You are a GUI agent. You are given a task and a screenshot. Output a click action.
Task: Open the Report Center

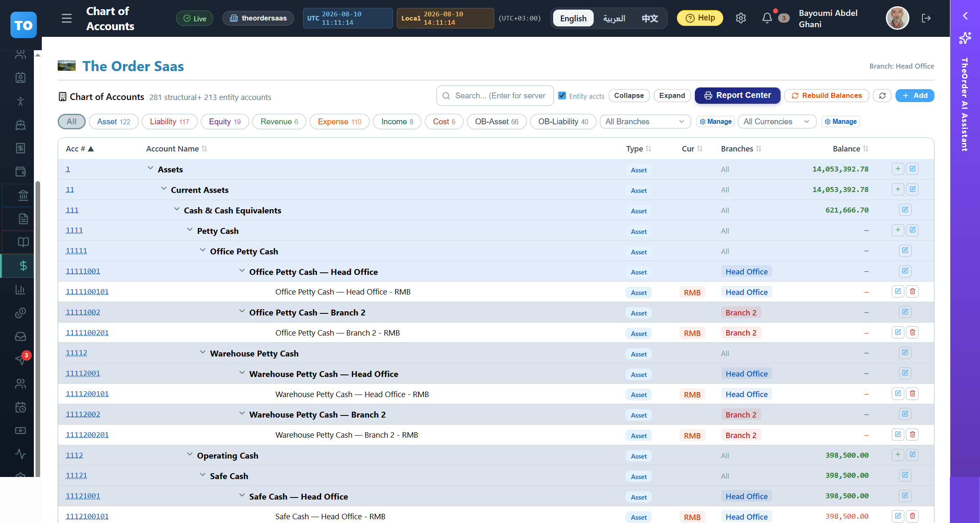point(738,95)
